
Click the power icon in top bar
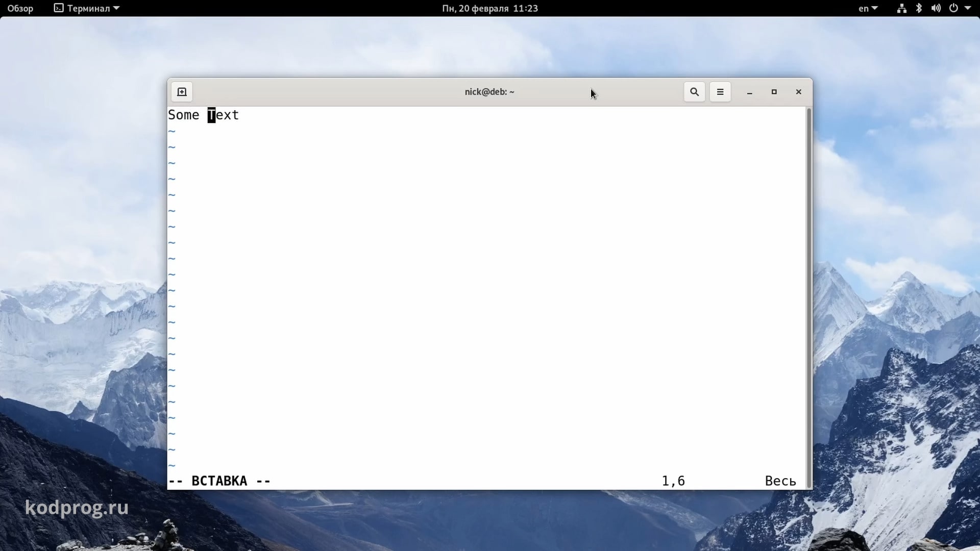(953, 8)
